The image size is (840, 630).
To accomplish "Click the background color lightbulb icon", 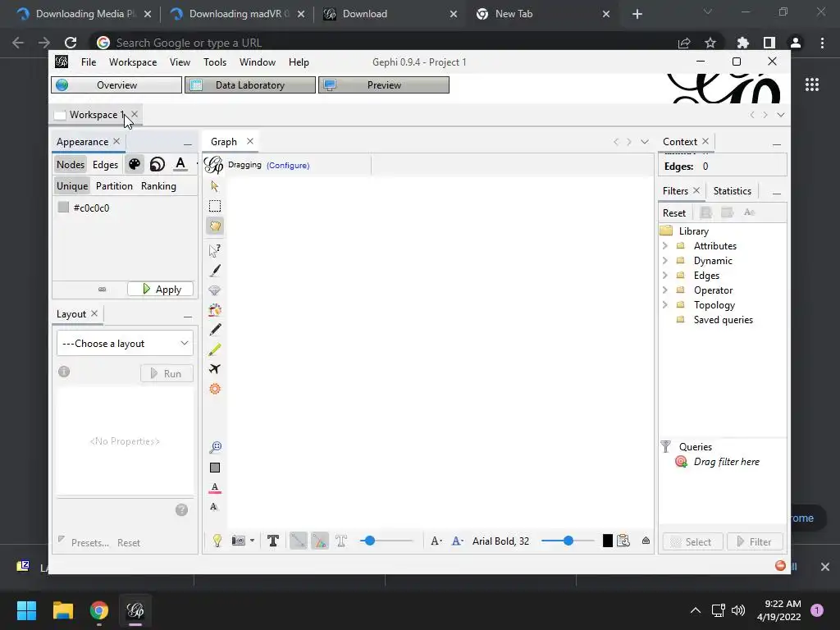I will (217, 541).
